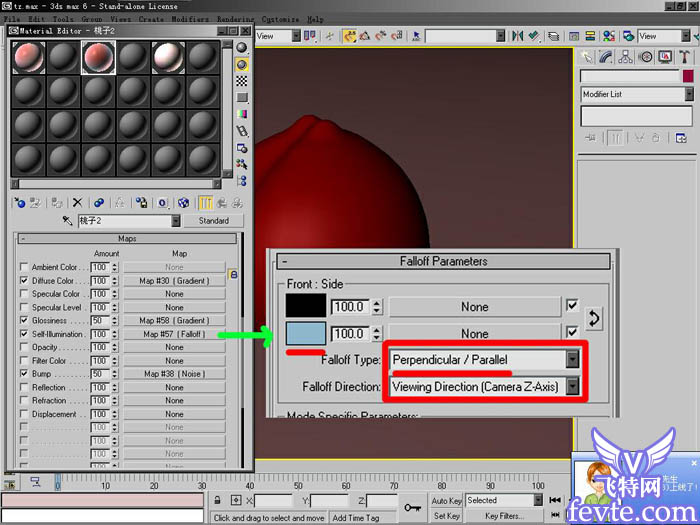Screen dimensions: 700x525
Task: Disable the Bump map checkbox
Action: click(24, 374)
